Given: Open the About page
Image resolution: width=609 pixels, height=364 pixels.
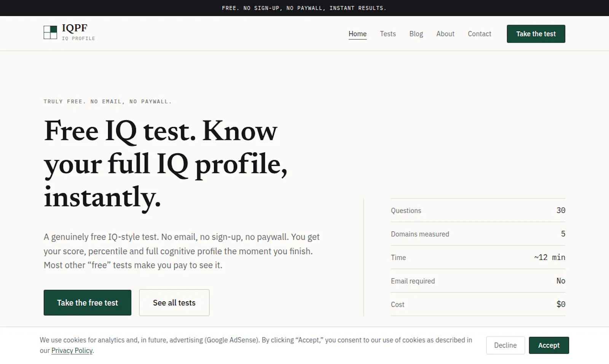Looking at the screenshot, I should (x=445, y=34).
